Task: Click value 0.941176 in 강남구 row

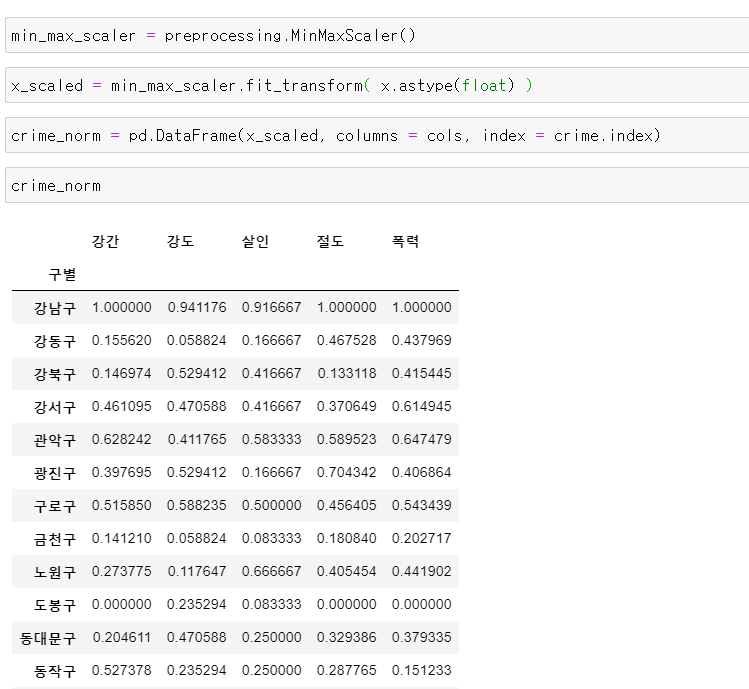Action: tap(197, 307)
